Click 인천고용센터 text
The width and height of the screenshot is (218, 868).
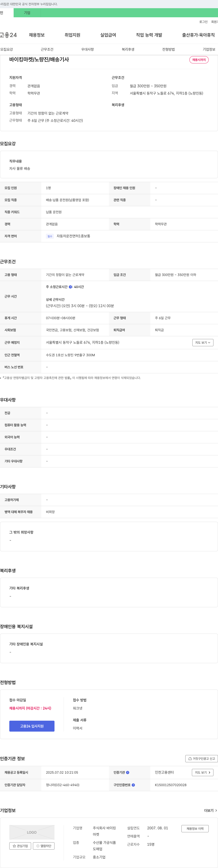[x=164, y=772]
